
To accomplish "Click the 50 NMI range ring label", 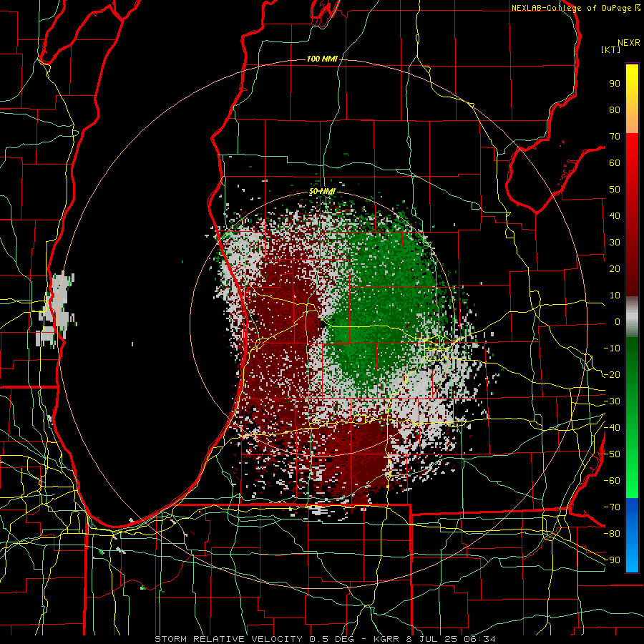I will (x=322, y=191).
